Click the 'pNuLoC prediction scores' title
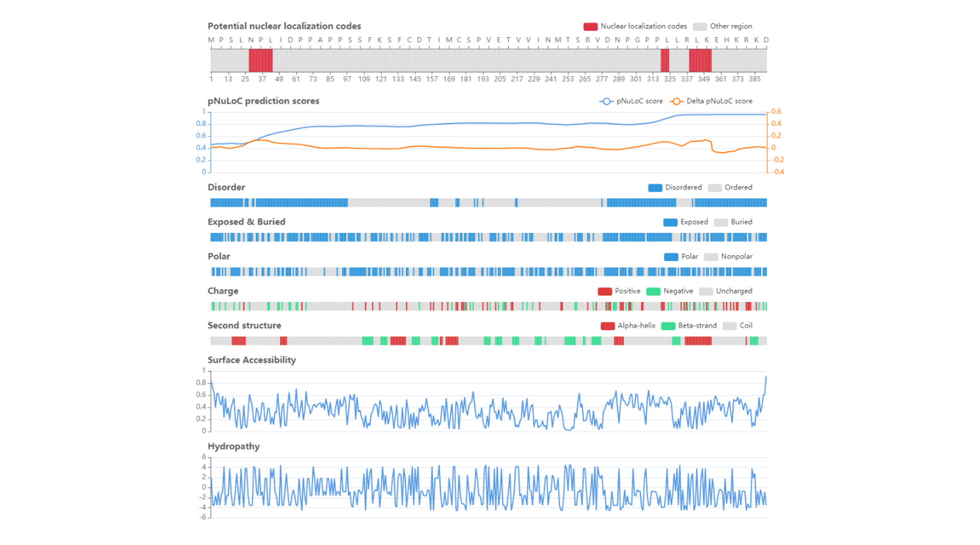This screenshot has width=980, height=545. click(263, 101)
